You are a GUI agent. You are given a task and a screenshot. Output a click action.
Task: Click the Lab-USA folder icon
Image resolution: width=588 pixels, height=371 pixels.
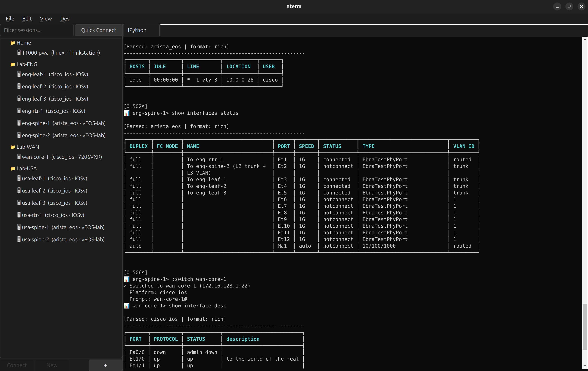tap(13, 168)
